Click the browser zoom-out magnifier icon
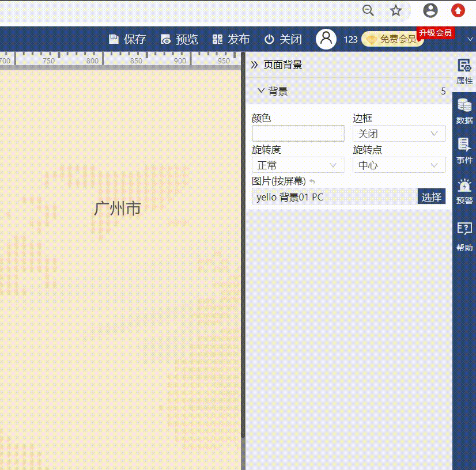The width and height of the screenshot is (476, 470). [368, 10]
